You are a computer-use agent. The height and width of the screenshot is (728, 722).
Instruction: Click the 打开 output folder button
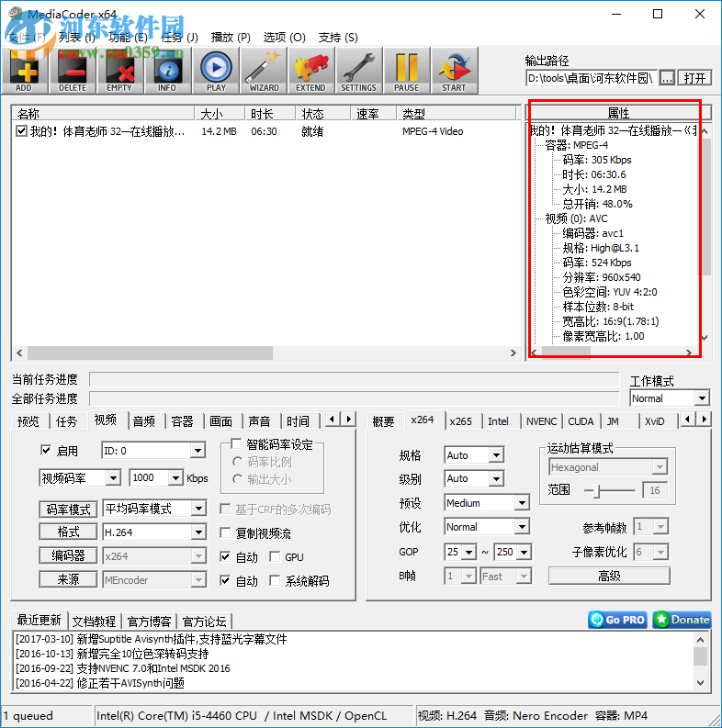[694, 78]
